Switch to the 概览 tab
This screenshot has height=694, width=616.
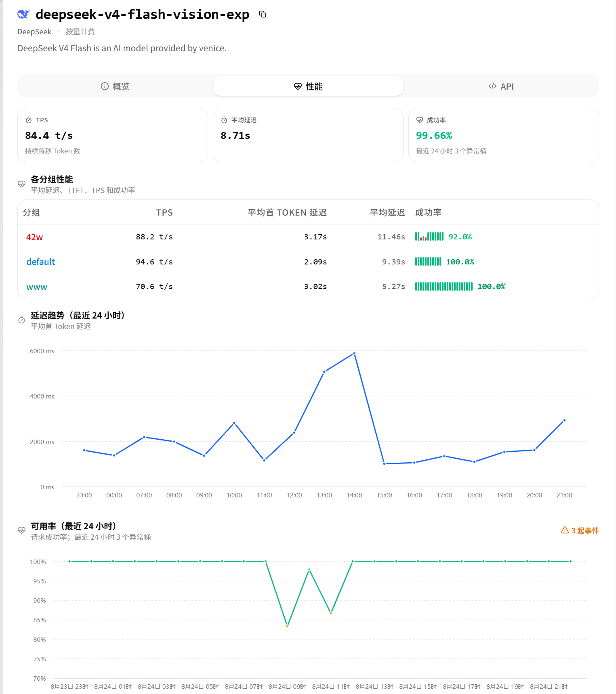(115, 86)
